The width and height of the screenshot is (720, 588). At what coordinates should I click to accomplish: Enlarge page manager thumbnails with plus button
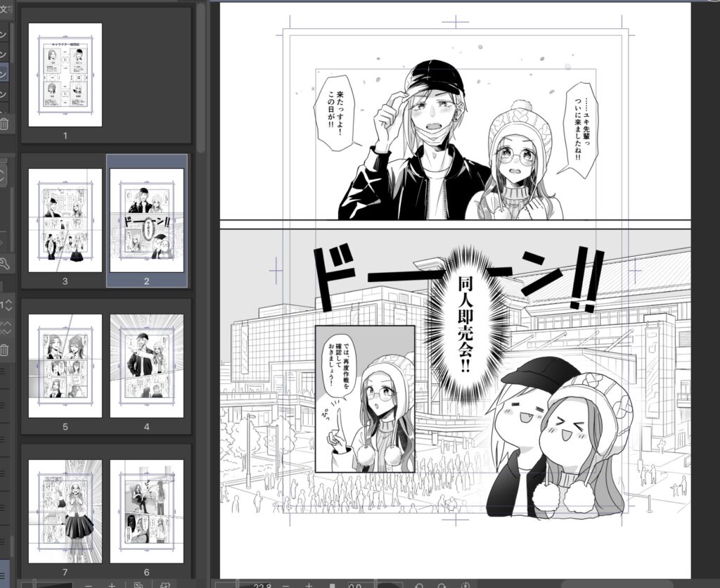click(x=111, y=584)
